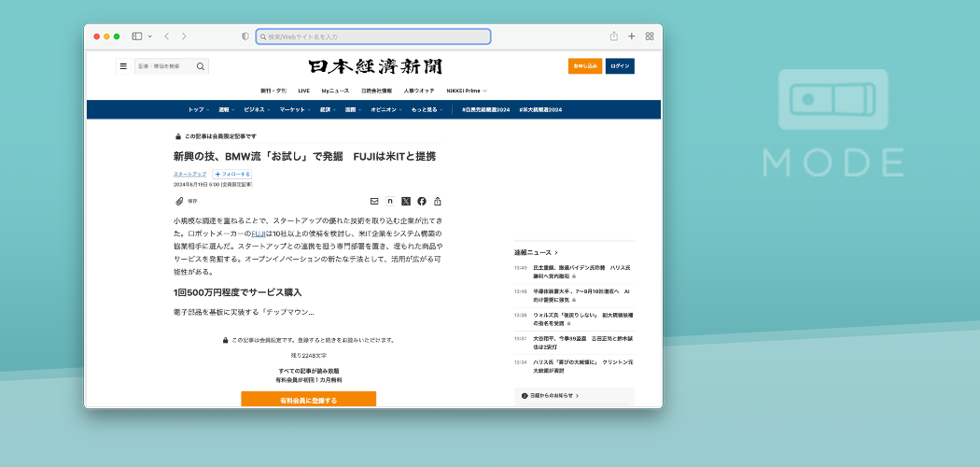Save article with the paperclip icon
The width and height of the screenshot is (980, 467).
tap(179, 201)
